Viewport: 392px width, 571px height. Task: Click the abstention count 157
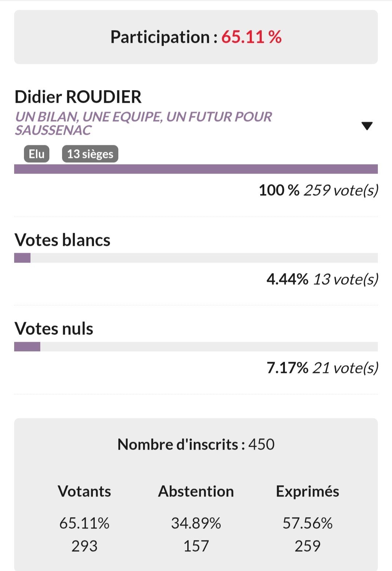pos(196,546)
